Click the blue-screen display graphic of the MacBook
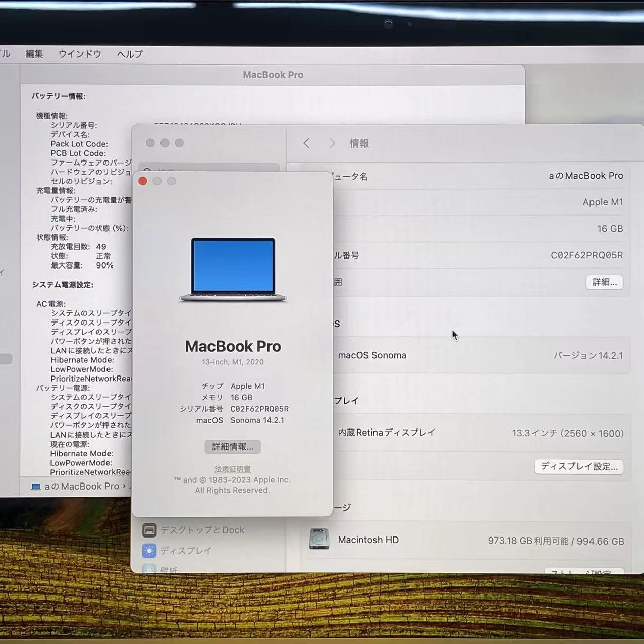644x644 pixels. (x=233, y=266)
